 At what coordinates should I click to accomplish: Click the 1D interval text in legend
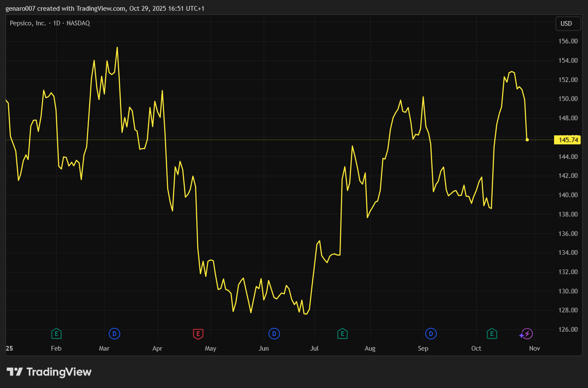coord(56,23)
